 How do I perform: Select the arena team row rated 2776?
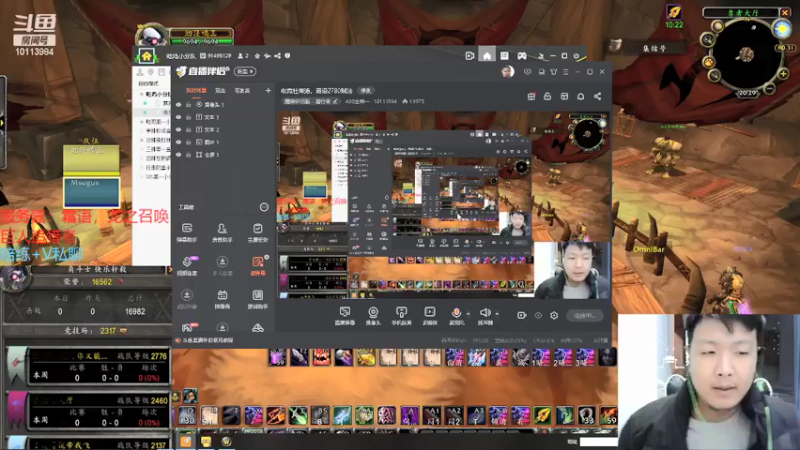click(x=87, y=366)
